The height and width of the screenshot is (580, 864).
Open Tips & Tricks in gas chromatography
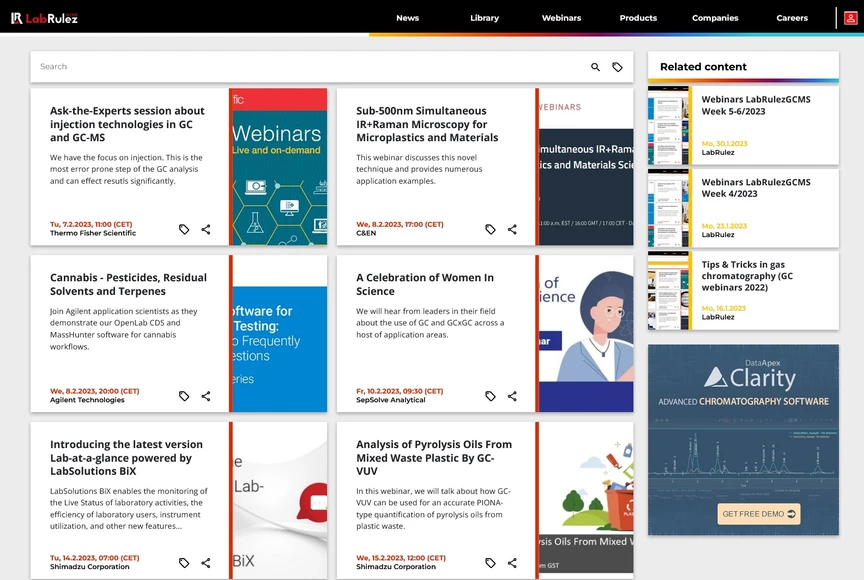pyautogui.click(x=747, y=276)
